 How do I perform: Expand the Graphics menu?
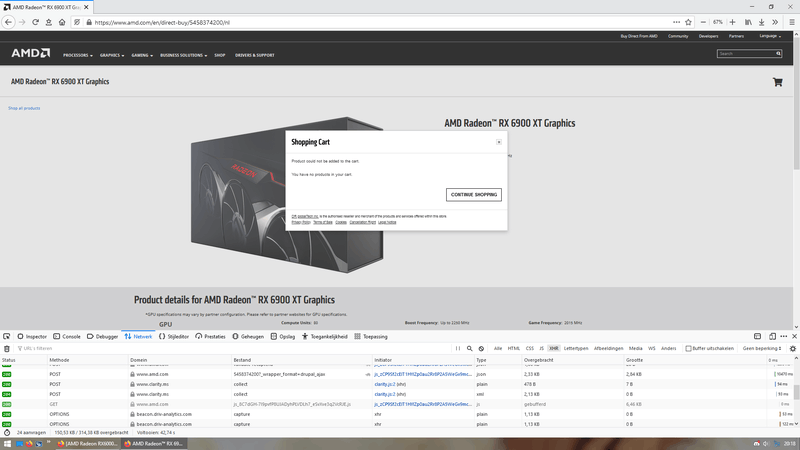point(112,55)
